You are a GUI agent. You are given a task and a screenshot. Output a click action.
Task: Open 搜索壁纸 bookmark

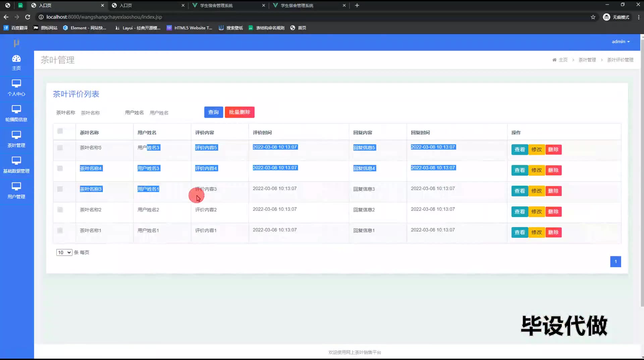231,28
